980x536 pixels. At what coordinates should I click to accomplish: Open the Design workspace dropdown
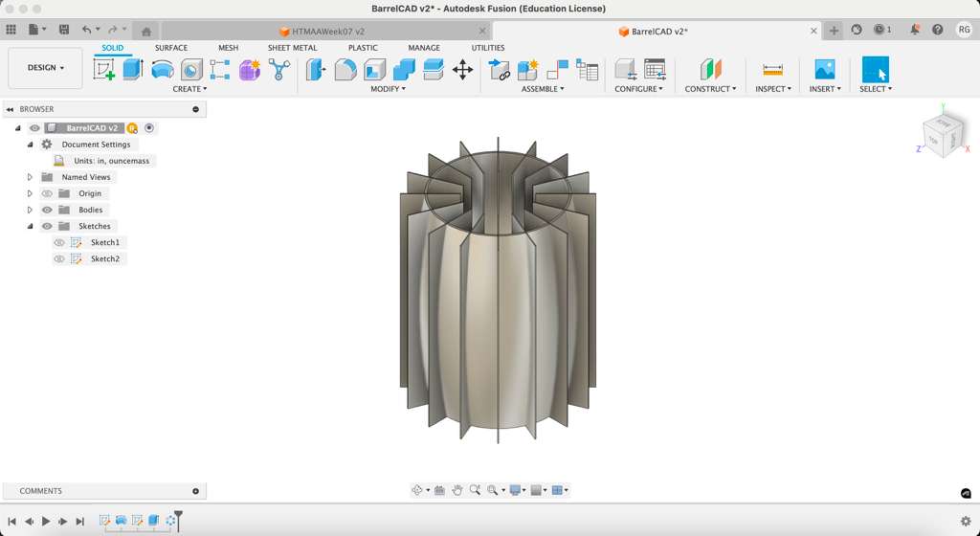click(45, 68)
